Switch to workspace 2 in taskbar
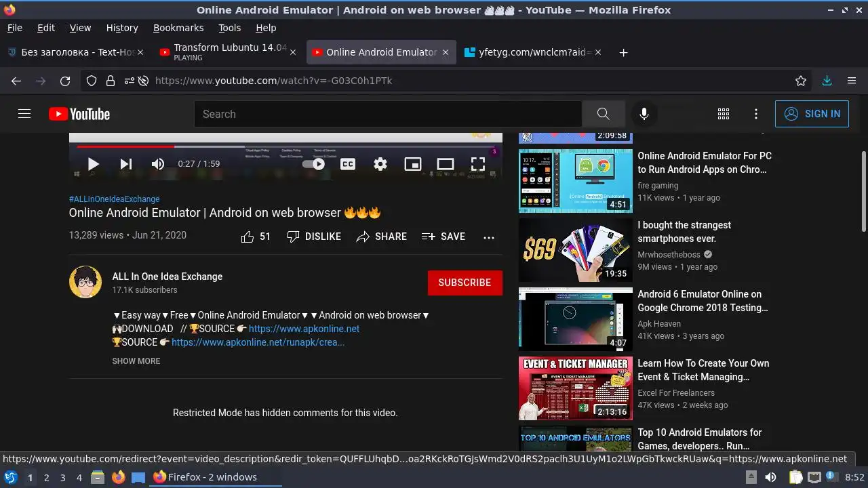 (x=46, y=477)
